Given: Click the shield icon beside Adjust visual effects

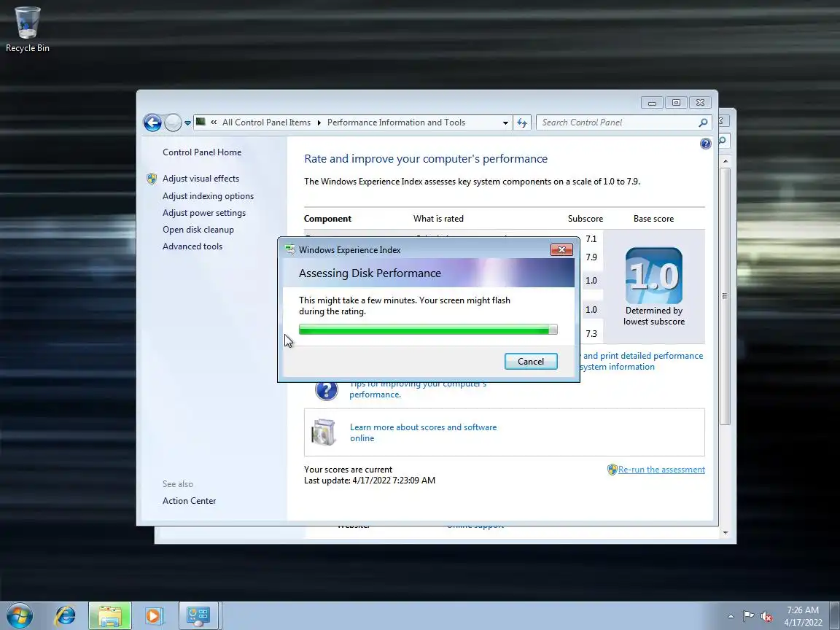Looking at the screenshot, I should click(x=152, y=179).
